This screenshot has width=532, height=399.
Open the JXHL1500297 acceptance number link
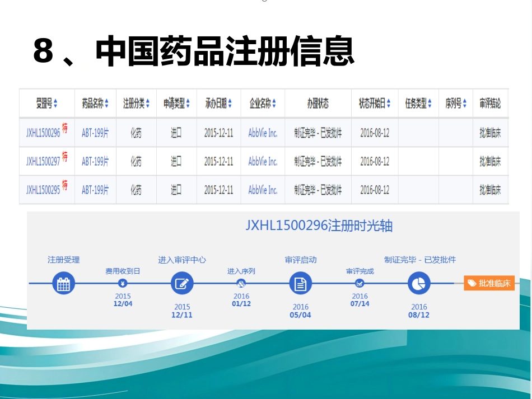(43, 161)
